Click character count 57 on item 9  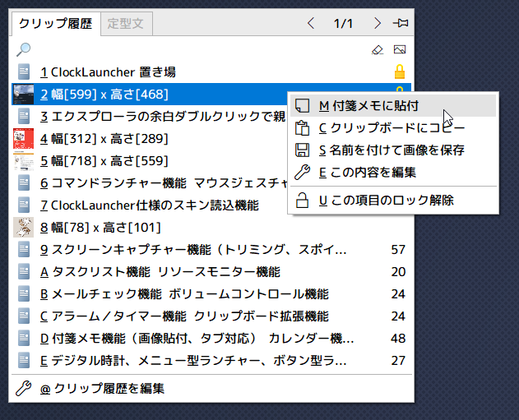398,250
